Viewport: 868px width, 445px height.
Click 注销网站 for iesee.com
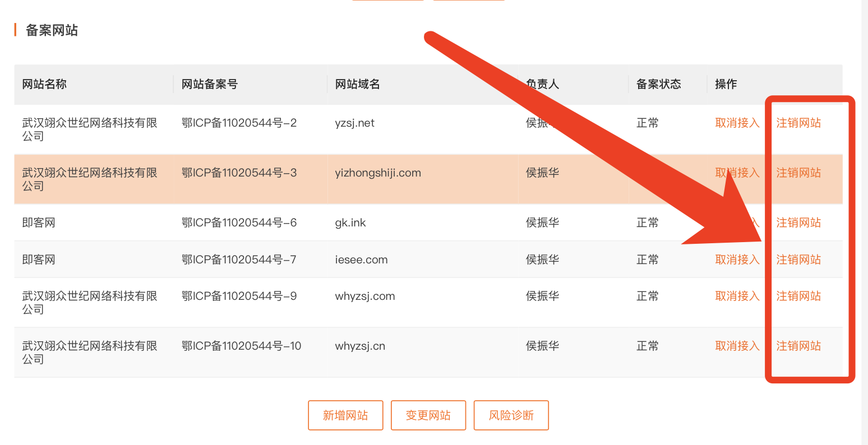(x=798, y=259)
